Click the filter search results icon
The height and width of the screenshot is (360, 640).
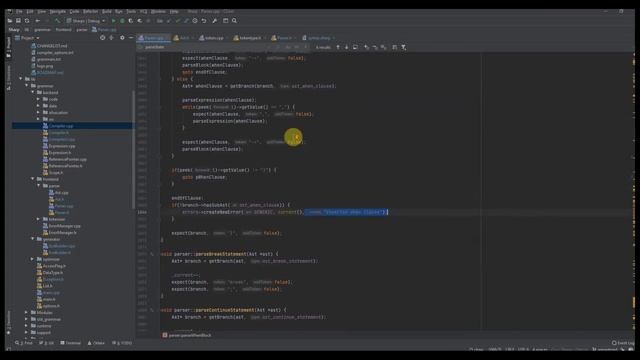[x=403, y=47]
